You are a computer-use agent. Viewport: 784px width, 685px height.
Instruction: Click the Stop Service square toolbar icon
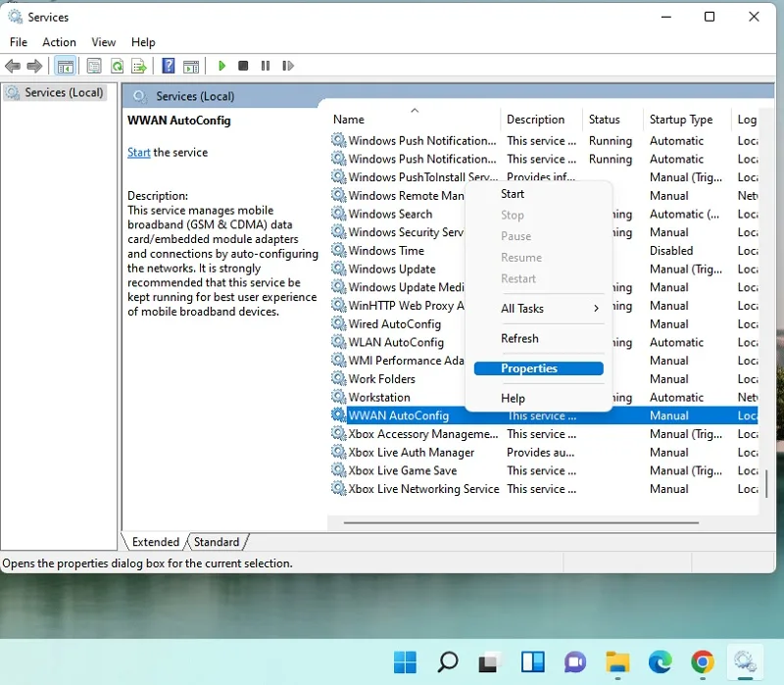[243, 66]
